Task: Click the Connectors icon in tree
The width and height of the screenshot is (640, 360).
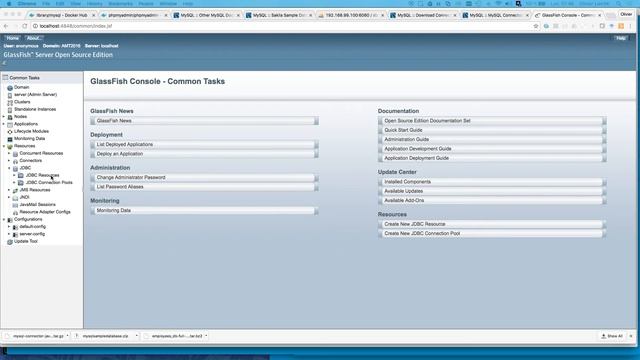Action: click(15, 161)
